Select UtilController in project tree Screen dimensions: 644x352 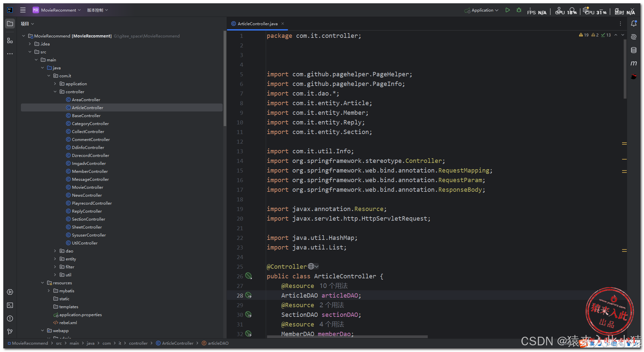[x=85, y=243]
